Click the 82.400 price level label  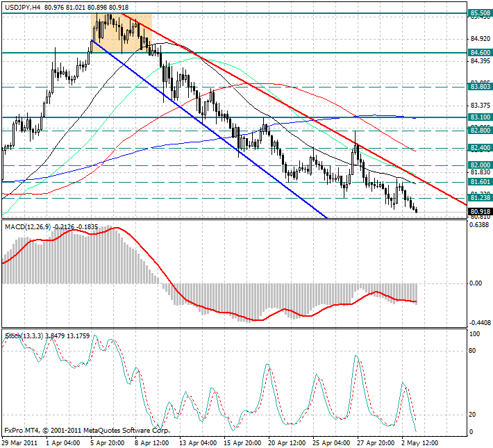(x=480, y=147)
